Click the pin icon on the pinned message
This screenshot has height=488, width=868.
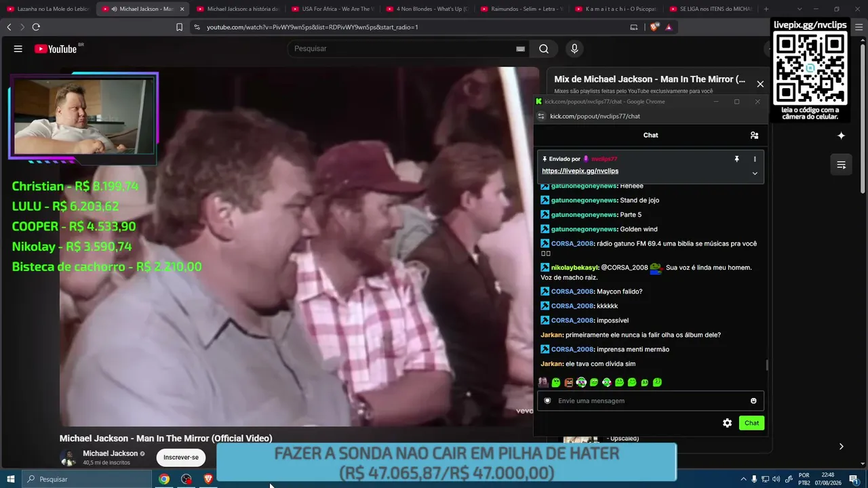(736, 159)
